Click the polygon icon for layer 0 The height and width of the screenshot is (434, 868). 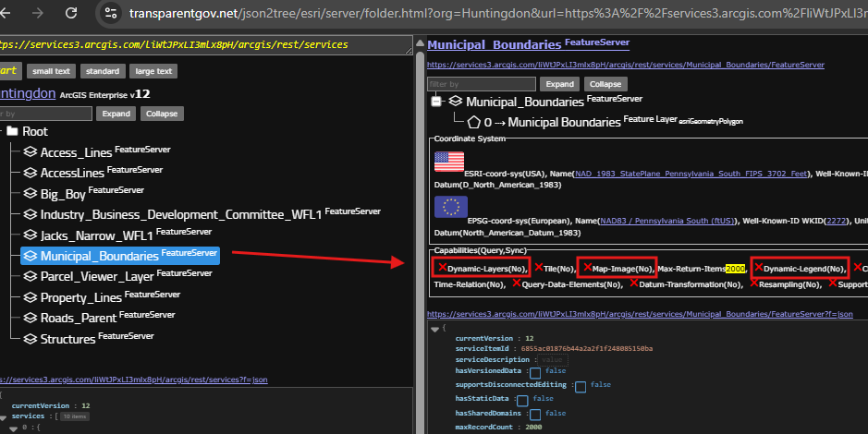point(473,122)
